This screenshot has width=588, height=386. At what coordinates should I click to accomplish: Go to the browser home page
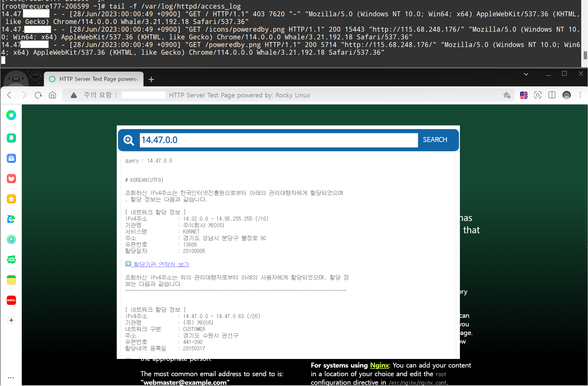(x=53, y=95)
